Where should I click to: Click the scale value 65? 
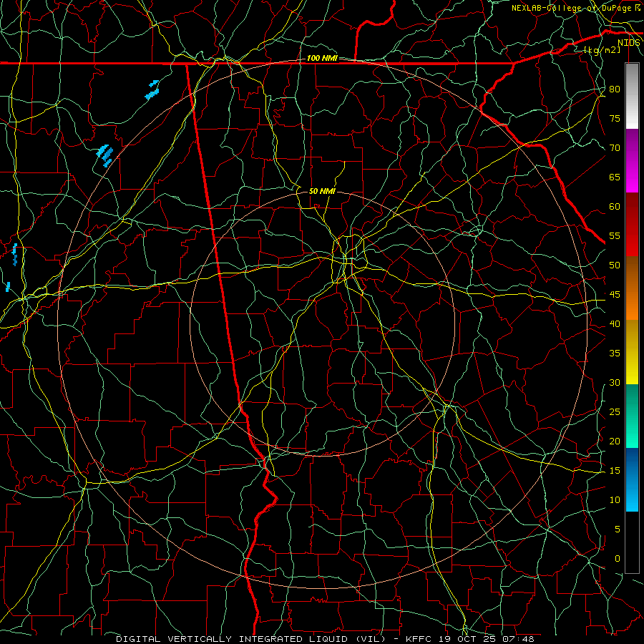pos(615,177)
